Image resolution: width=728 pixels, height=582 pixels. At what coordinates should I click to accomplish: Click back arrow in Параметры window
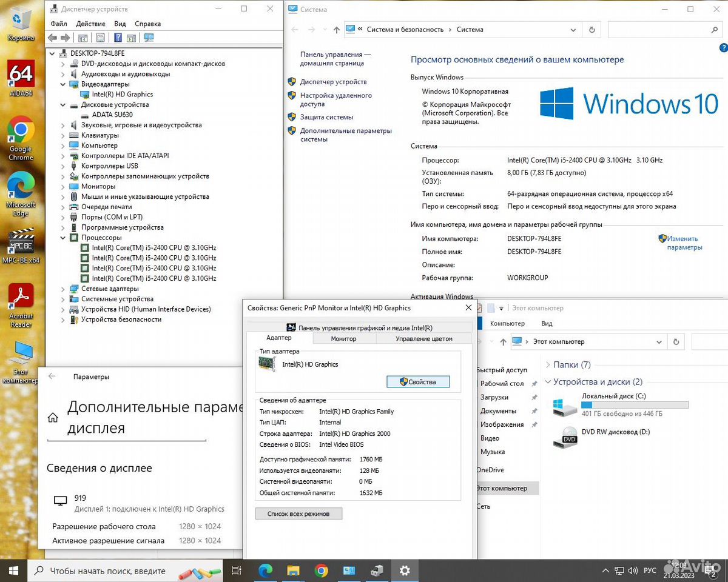tap(52, 376)
